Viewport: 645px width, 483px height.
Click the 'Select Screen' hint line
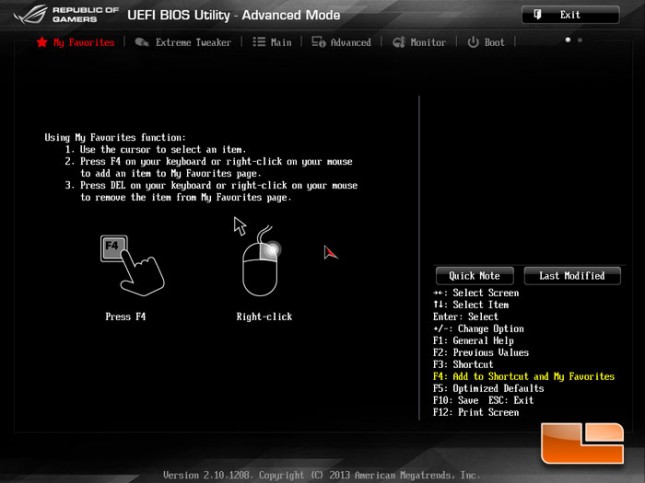476,293
